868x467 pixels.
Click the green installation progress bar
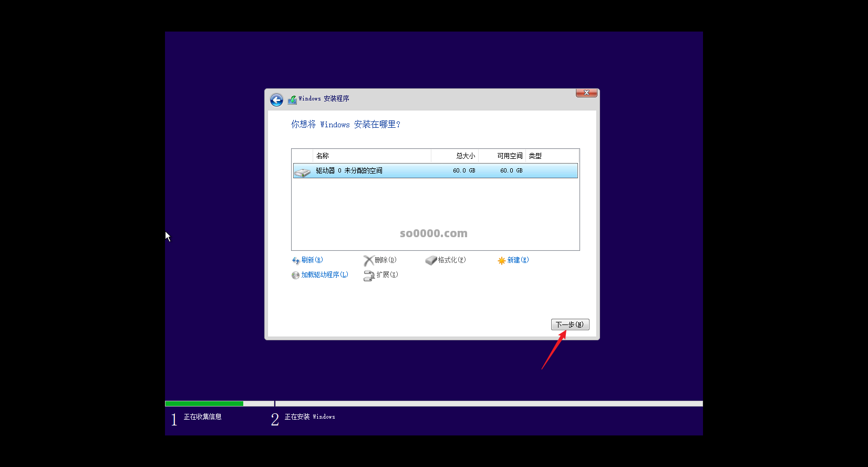[204, 404]
